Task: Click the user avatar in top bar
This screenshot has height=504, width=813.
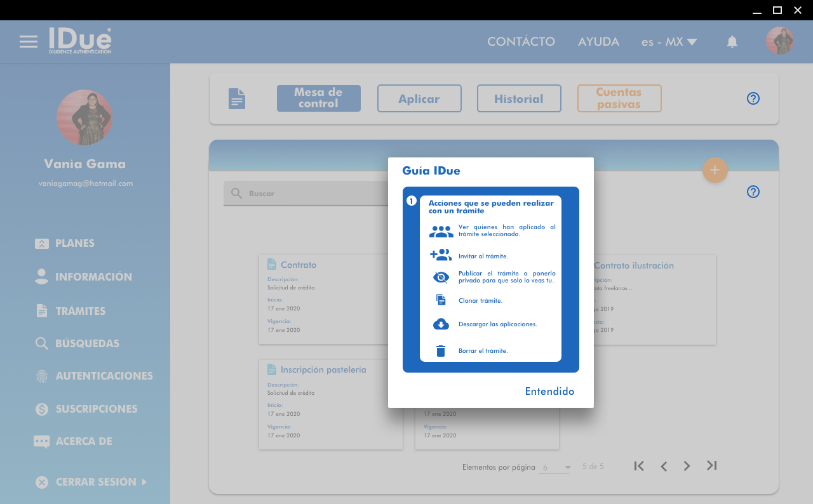Action: click(x=779, y=41)
